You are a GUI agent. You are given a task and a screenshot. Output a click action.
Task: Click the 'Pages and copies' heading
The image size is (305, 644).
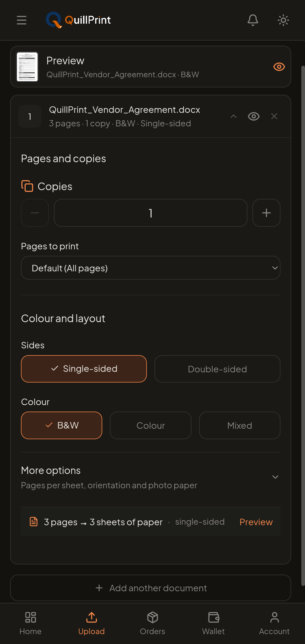64,159
